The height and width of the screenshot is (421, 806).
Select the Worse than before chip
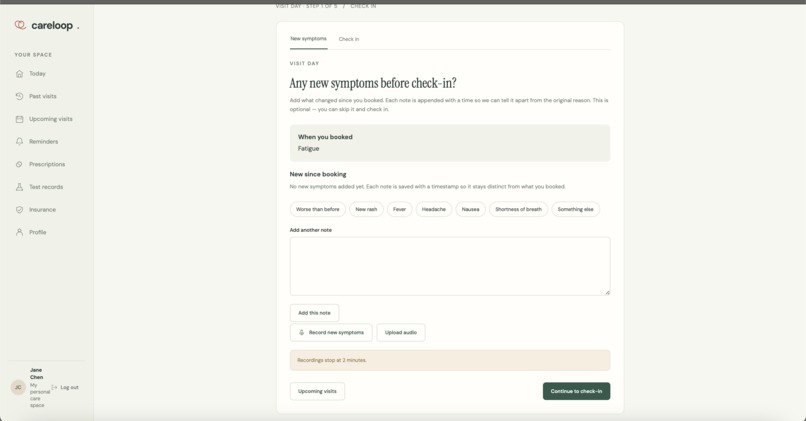(x=318, y=209)
